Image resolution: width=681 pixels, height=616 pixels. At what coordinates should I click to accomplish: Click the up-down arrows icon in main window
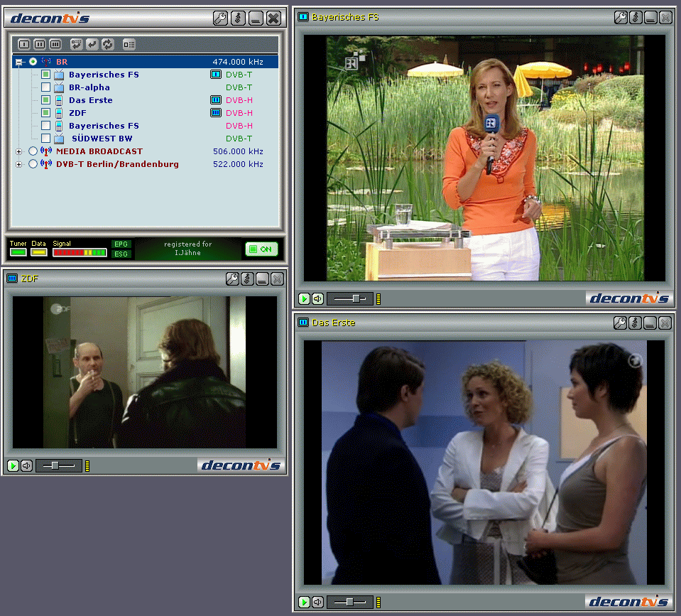238,18
